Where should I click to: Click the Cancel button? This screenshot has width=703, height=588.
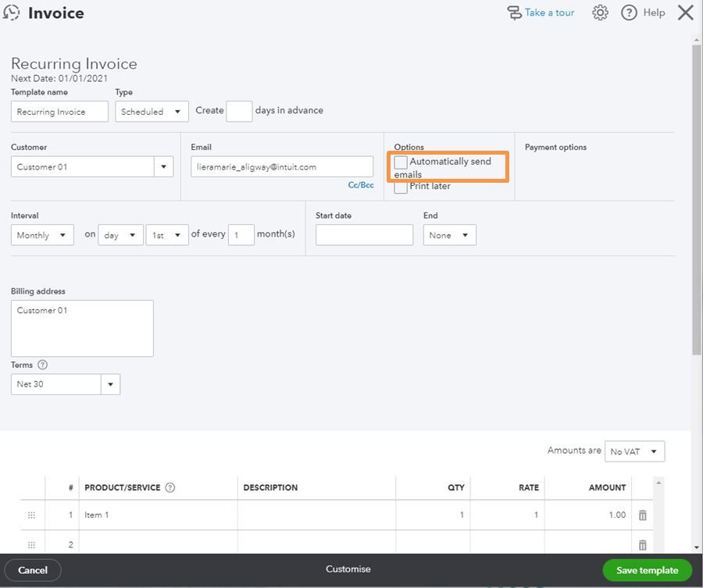(33, 570)
